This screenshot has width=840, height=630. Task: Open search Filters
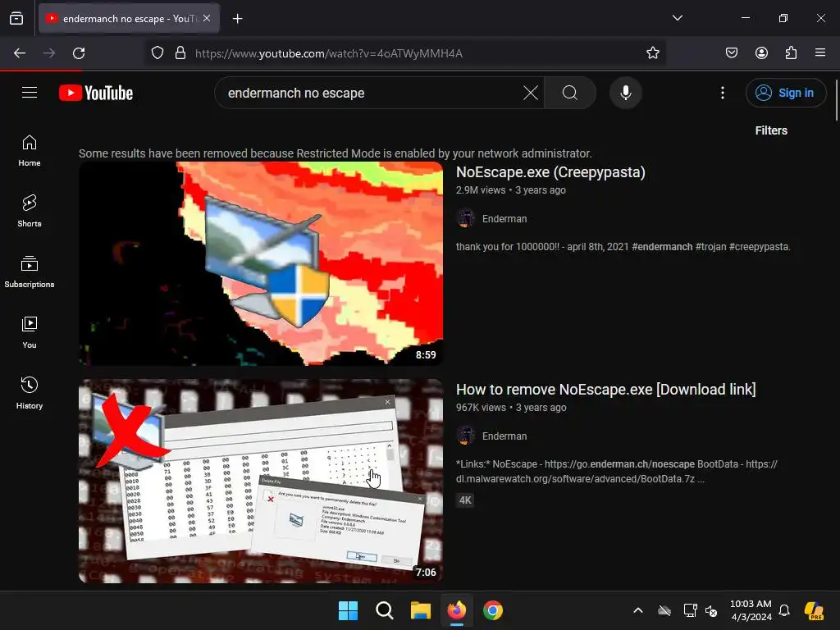click(x=771, y=130)
